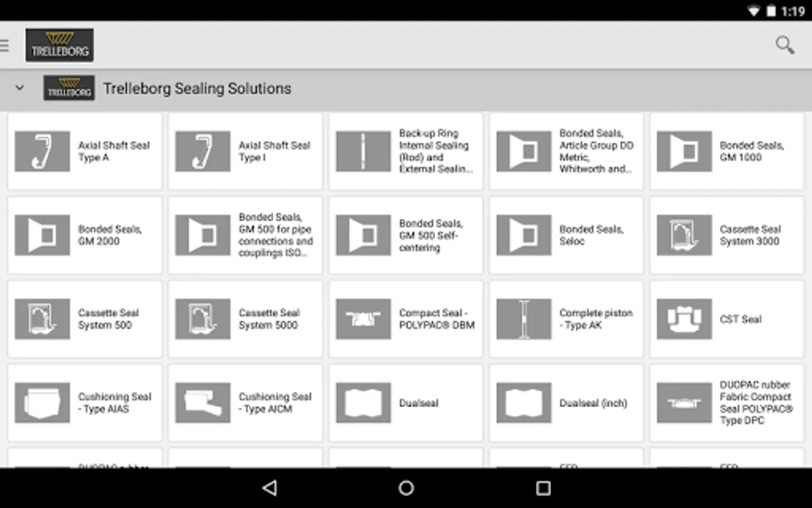Select the text Axial Shaft Seal Type I
The image size is (812, 508).
tap(275, 151)
